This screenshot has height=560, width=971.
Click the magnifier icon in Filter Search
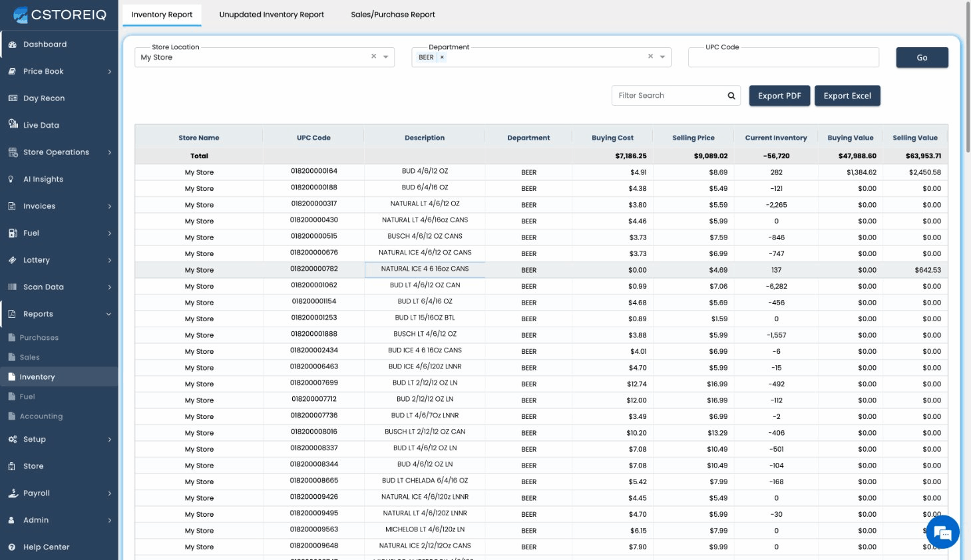coord(731,96)
